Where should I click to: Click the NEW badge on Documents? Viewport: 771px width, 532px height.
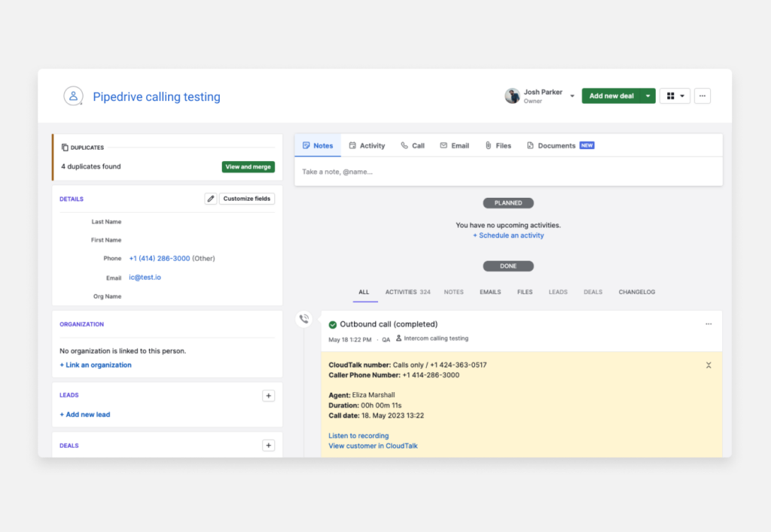coord(587,145)
